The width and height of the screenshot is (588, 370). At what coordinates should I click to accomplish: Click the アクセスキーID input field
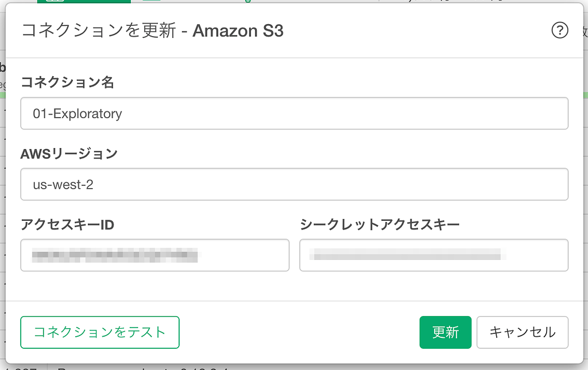[x=155, y=255]
